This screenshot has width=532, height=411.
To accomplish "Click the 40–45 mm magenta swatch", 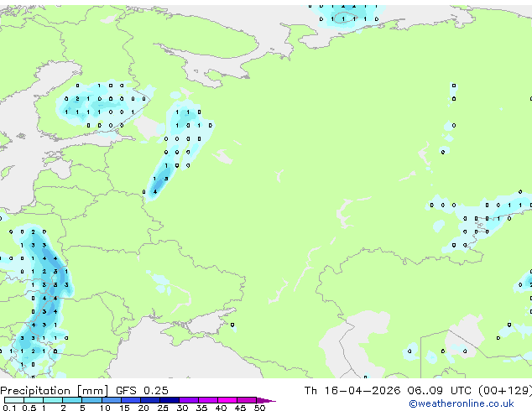I will 227,400.
